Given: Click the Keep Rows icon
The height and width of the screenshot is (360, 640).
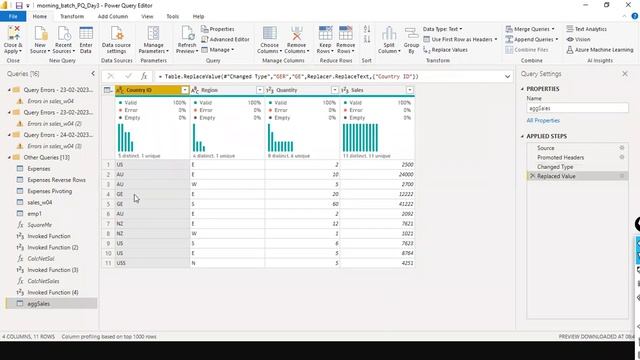Looking at the screenshot, I should 325,33.
